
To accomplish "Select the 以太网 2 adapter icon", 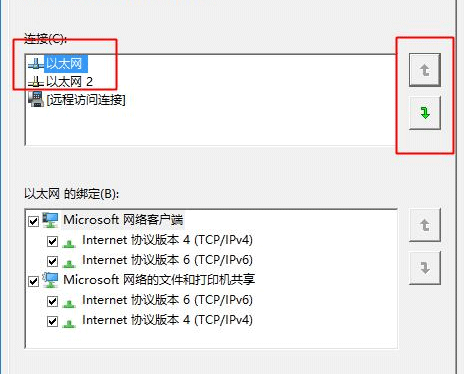I will tap(36, 82).
